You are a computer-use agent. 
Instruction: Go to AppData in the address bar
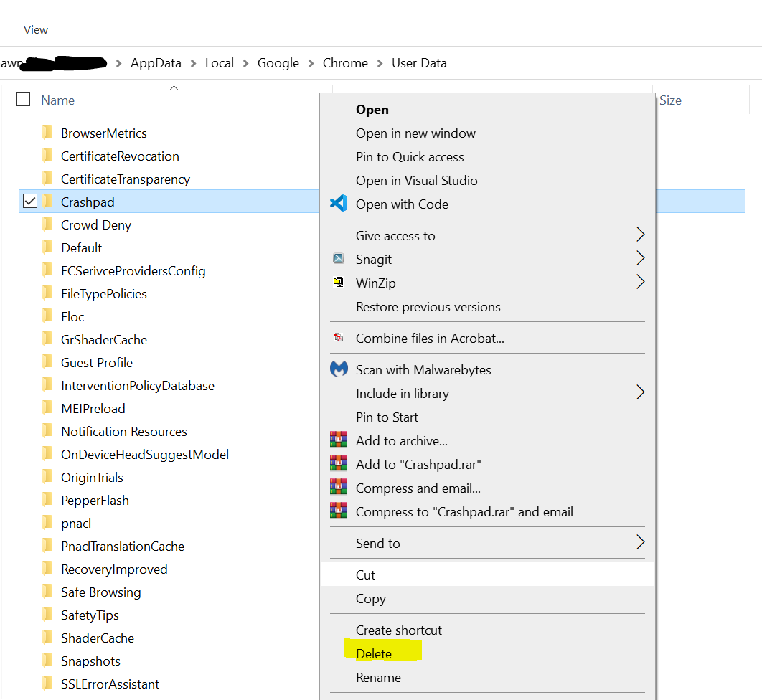(156, 63)
